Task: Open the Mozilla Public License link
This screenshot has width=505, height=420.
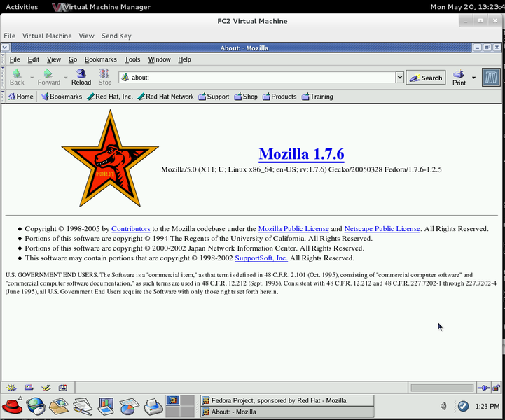Action: coord(293,228)
